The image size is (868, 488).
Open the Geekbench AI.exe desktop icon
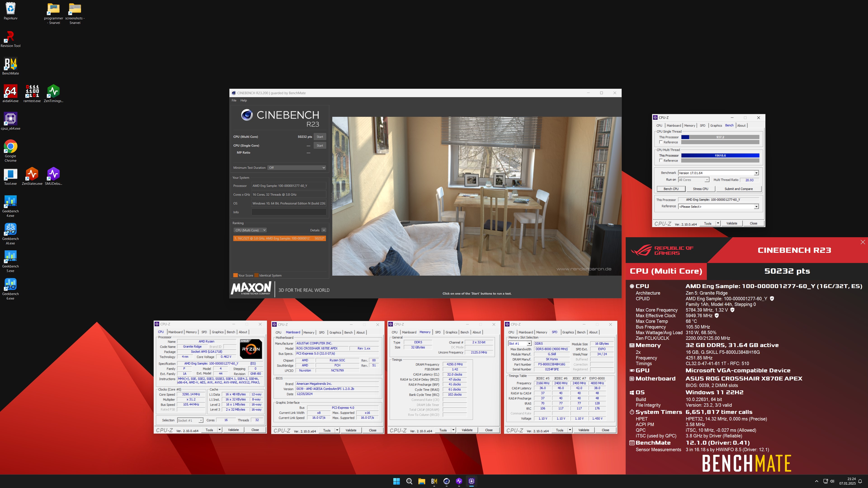[10, 234]
